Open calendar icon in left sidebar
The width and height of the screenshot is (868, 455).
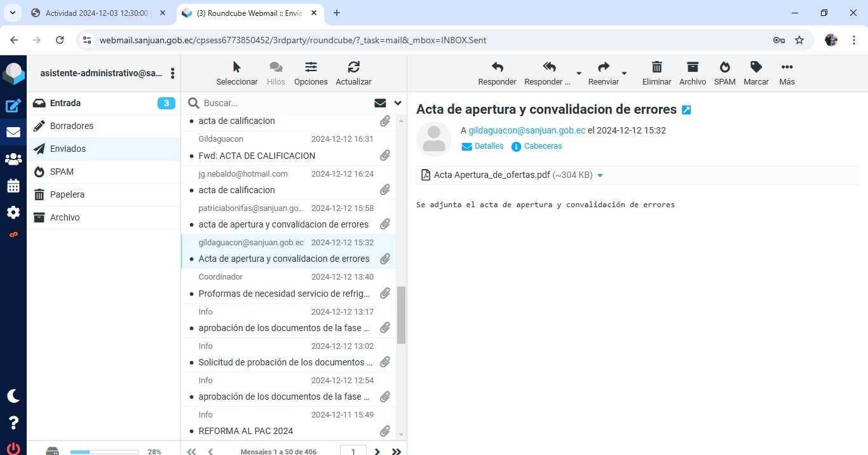click(x=13, y=186)
